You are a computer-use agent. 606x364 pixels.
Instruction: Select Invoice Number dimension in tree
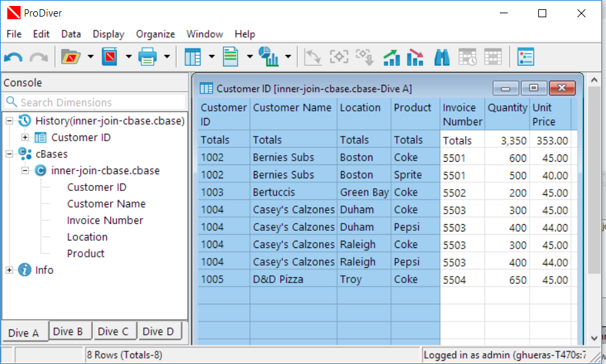(x=105, y=220)
